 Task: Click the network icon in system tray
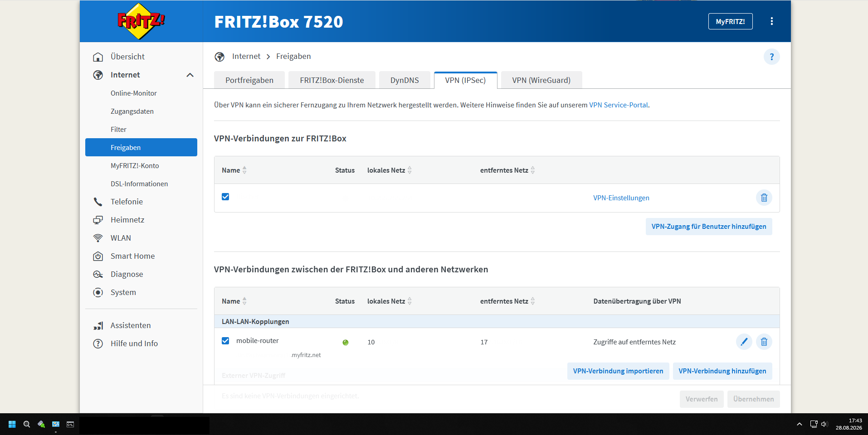coord(814,424)
